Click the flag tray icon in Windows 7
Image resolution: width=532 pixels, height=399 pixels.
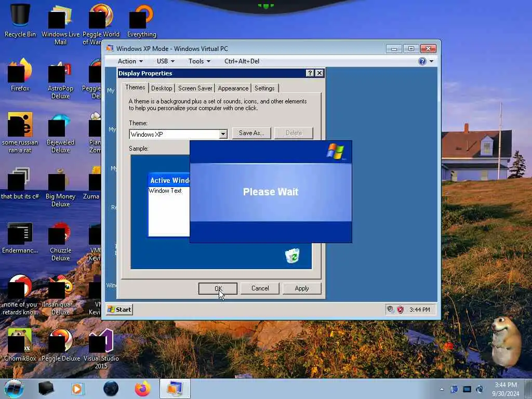tap(454, 389)
